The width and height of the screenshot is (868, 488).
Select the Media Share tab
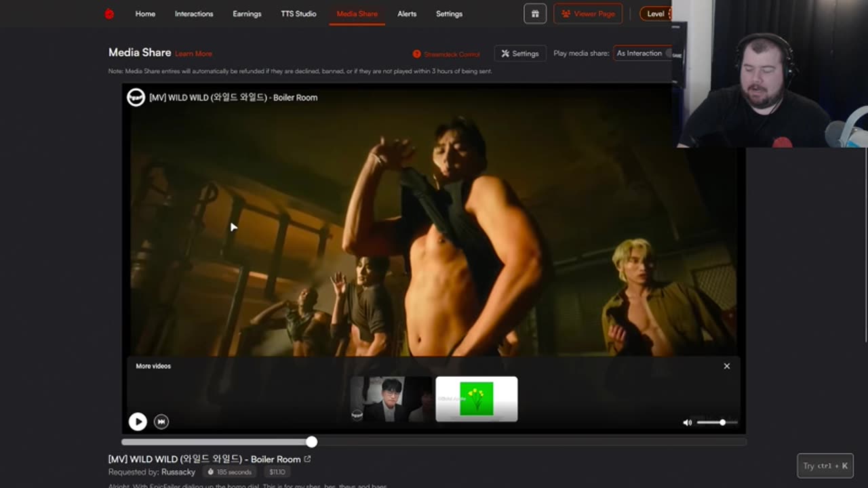coord(357,14)
